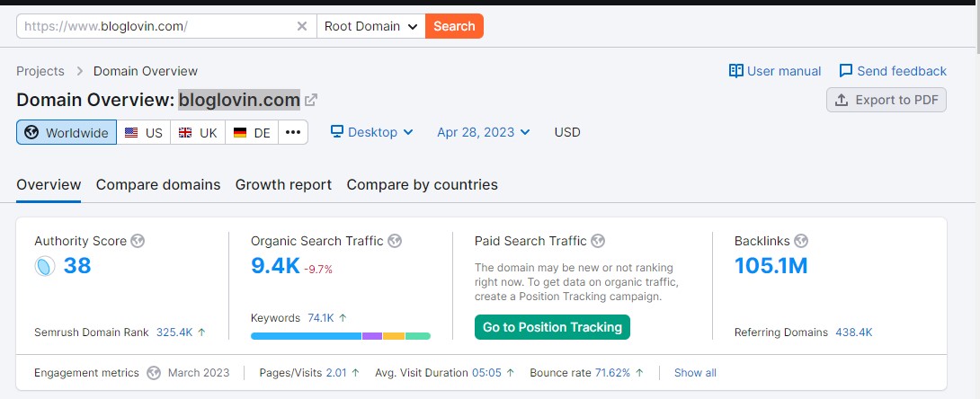This screenshot has width=980, height=399.
Task: Click globe icon next to Paid Search Traffic
Action: 598,241
